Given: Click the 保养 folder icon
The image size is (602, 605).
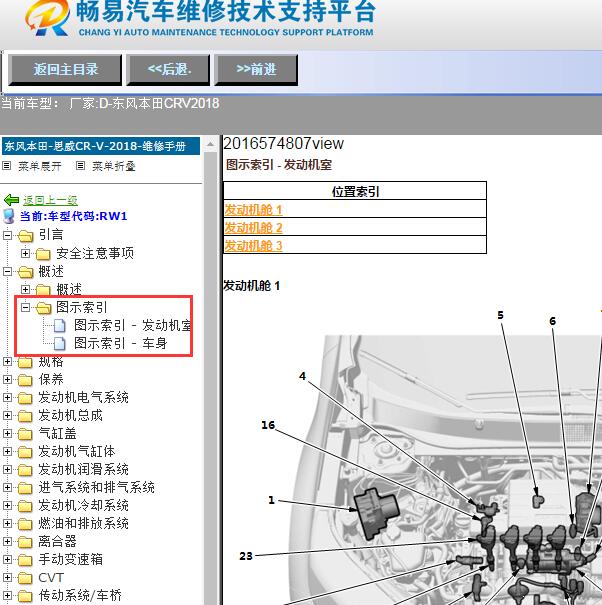Looking at the screenshot, I should 25,380.
